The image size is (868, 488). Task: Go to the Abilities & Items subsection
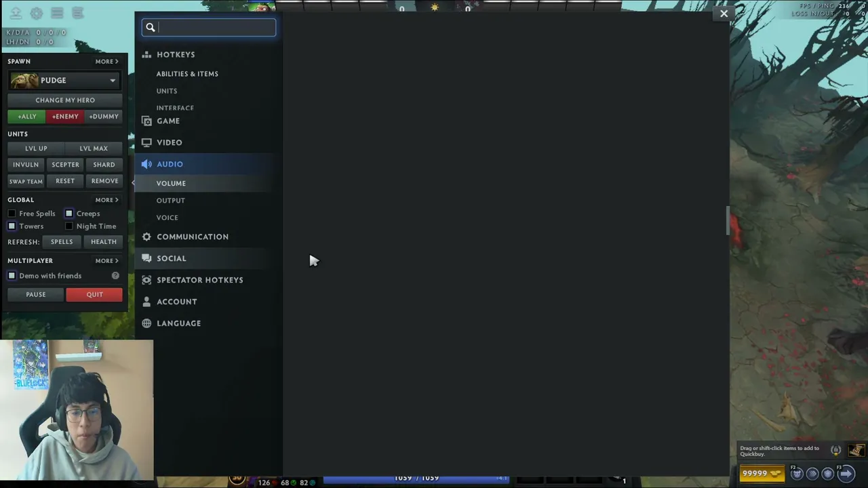(x=187, y=74)
